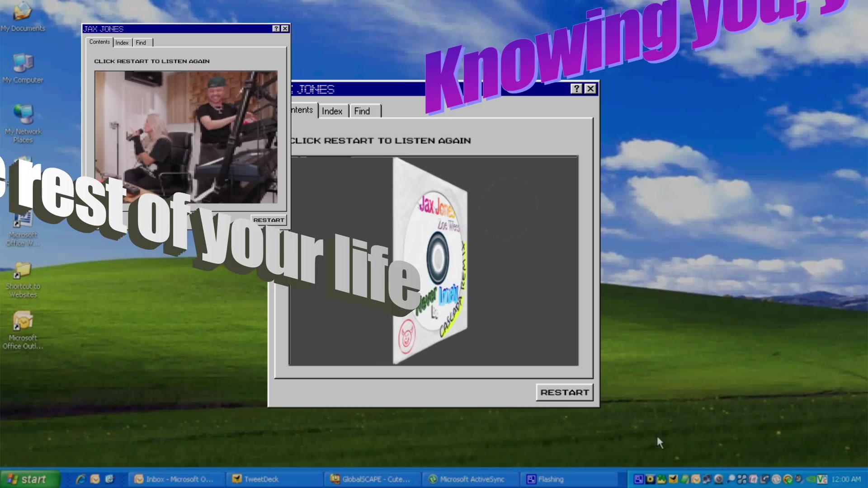Click the Outlook clock icon in system tray

(x=696, y=479)
